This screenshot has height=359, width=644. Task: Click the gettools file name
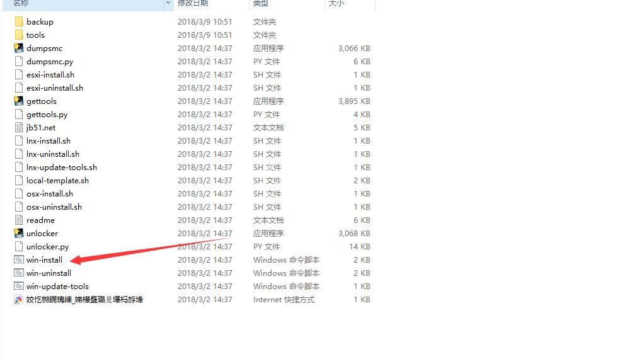42,101
